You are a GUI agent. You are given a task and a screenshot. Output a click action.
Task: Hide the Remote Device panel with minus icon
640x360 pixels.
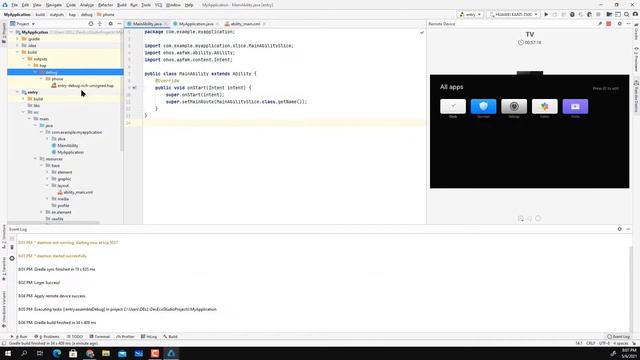(628, 24)
